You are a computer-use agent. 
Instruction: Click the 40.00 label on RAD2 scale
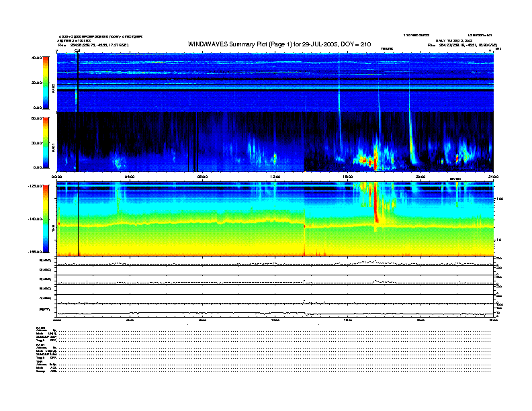tap(36, 58)
